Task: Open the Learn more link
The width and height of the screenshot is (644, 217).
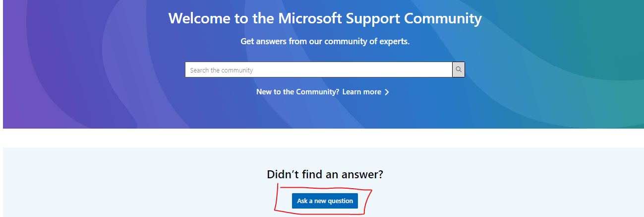Action: 362,92
